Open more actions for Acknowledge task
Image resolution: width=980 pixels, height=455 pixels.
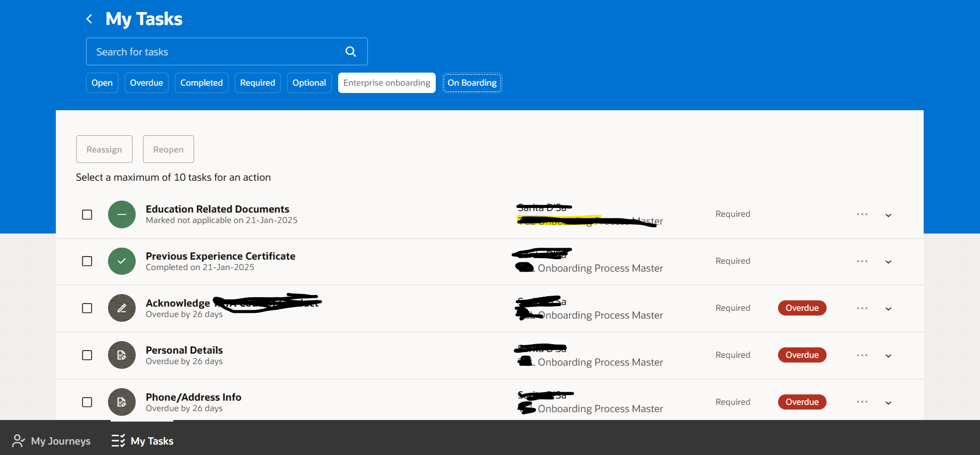click(862, 308)
